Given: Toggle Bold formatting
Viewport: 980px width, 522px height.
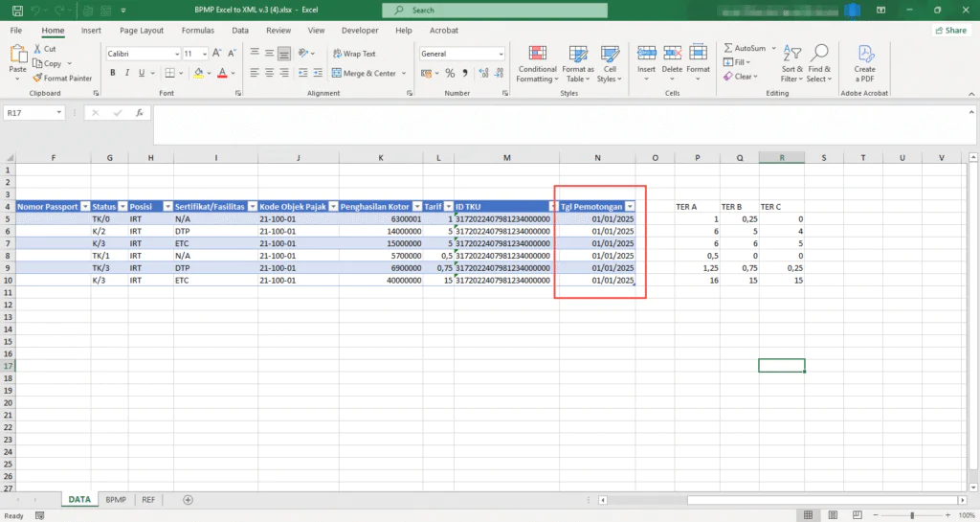Looking at the screenshot, I should coord(113,73).
